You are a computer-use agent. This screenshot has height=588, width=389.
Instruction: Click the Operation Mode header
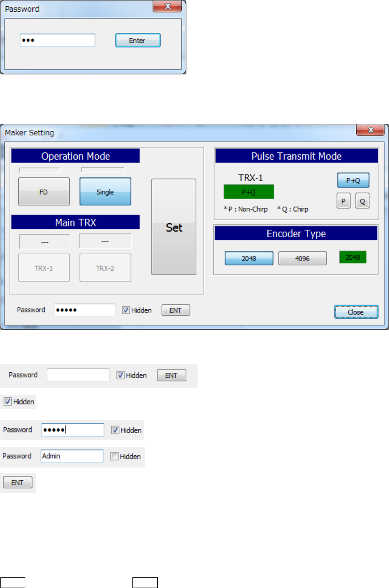76,156
